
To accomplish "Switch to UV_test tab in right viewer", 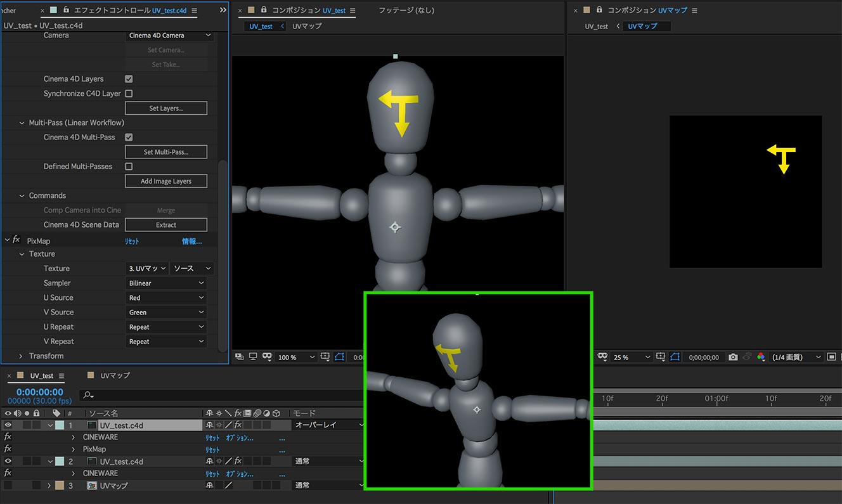I will click(597, 27).
